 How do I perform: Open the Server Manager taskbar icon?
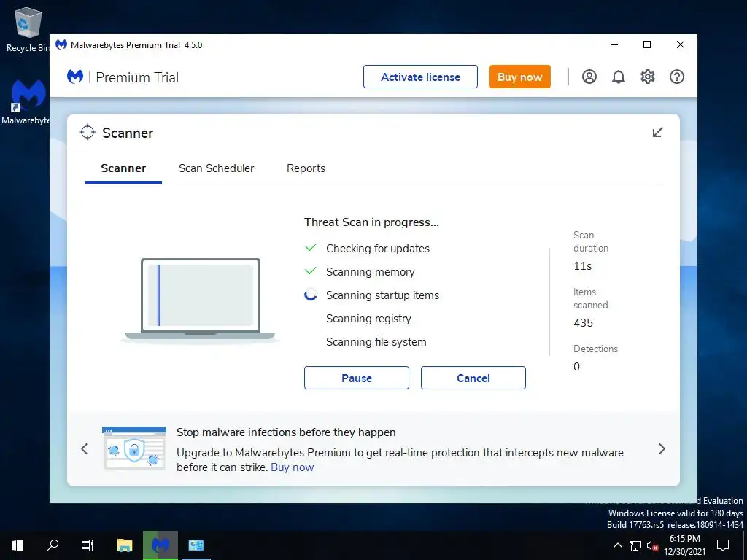click(196, 545)
